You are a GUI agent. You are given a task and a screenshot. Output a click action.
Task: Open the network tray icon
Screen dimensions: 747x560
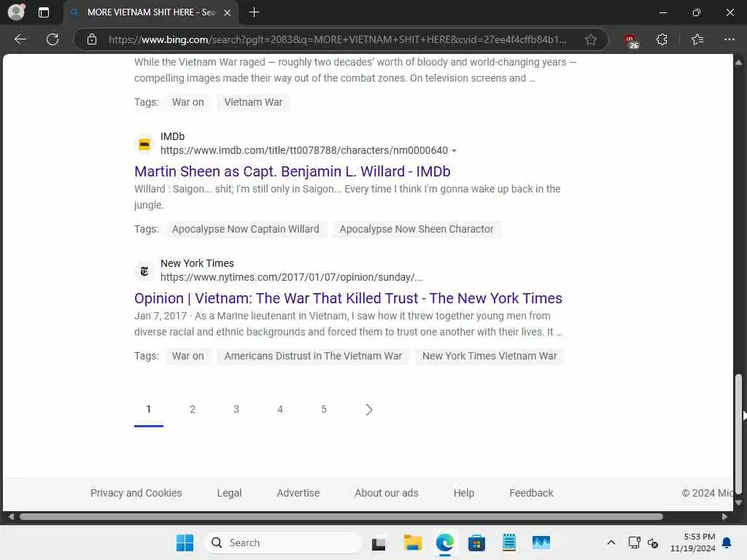click(x=635, y=542)
